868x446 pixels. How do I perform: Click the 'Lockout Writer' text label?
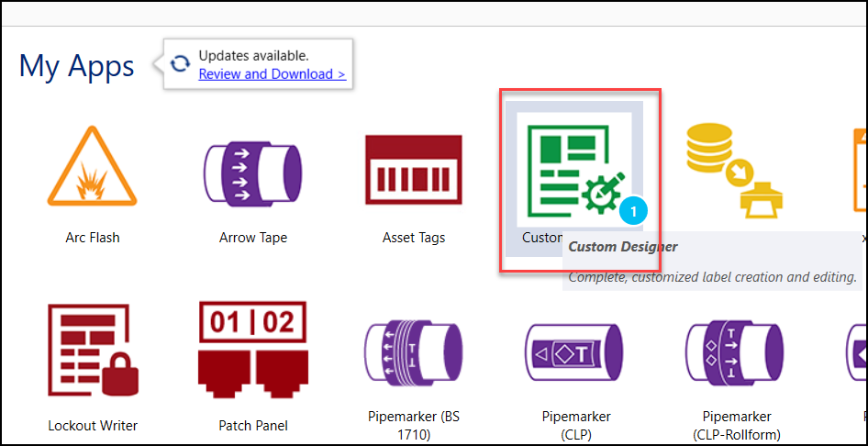tap(93, 426)
